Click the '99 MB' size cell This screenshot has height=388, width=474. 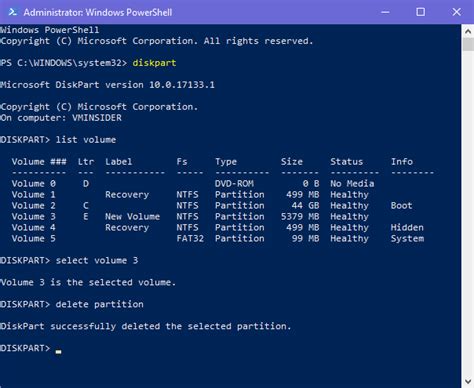point(305,239)
